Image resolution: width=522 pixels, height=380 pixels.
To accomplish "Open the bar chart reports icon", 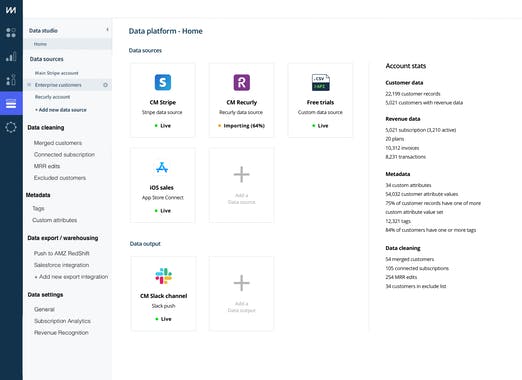I will [x=11, y=56].
